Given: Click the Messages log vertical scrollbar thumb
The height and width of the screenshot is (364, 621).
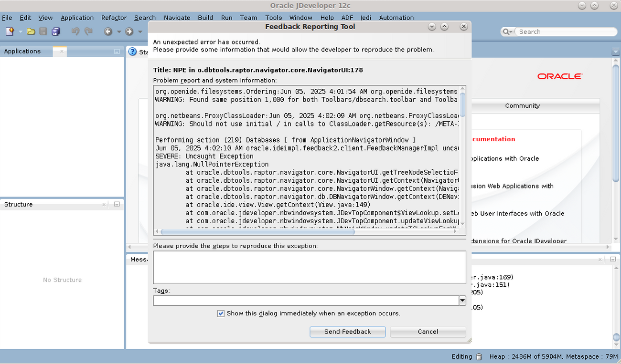Looking at the screenshot, I should coord(616,338).
